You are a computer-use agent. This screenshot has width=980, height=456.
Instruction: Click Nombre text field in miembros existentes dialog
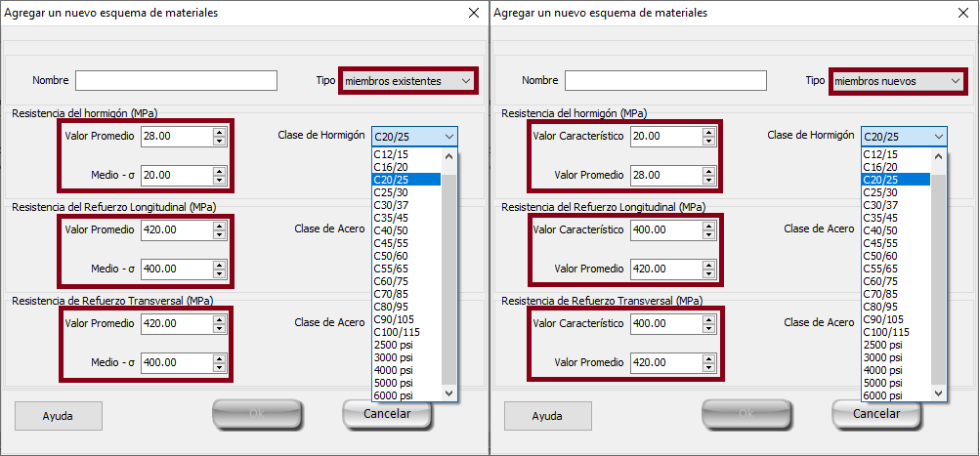(176, 80)
